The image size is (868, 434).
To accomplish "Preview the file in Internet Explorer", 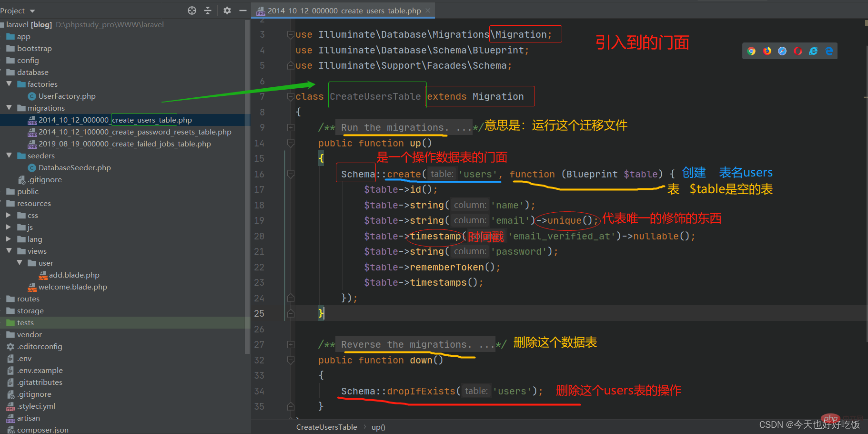I will point(813,51).
